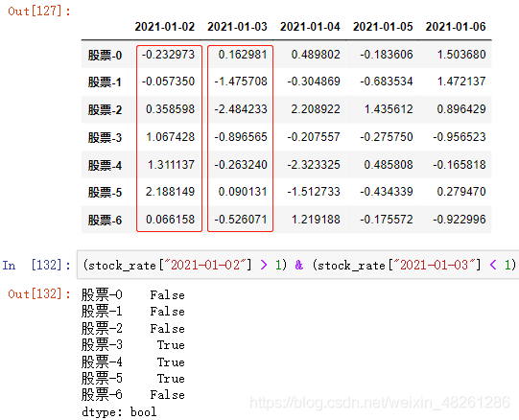Click the cell 2.188149 in row 股票-5
The image size is (519, 420).
[170, 192]
